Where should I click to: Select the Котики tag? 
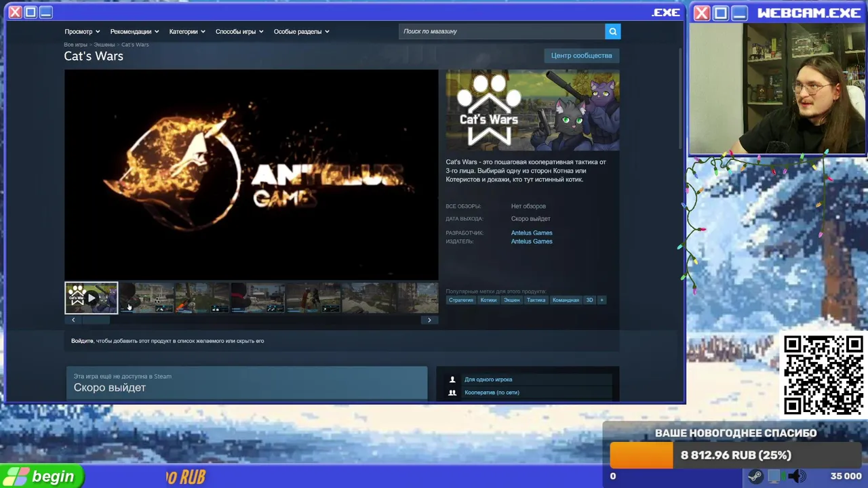coord(488,300)
